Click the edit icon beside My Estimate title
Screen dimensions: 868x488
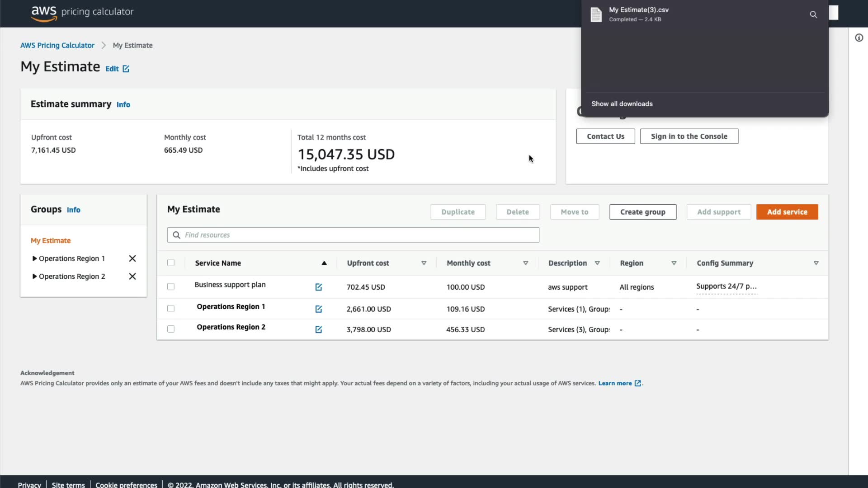pos(126,69)
